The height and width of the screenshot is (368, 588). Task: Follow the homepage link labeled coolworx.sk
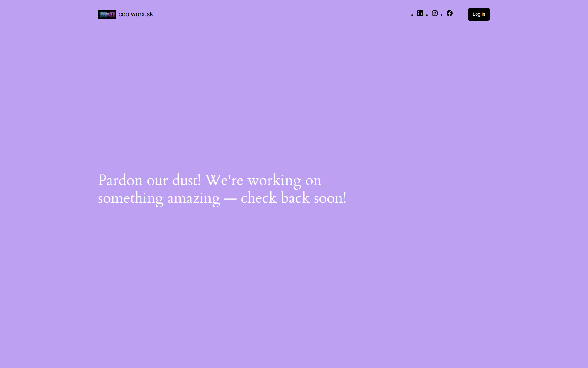click(136, 14)
